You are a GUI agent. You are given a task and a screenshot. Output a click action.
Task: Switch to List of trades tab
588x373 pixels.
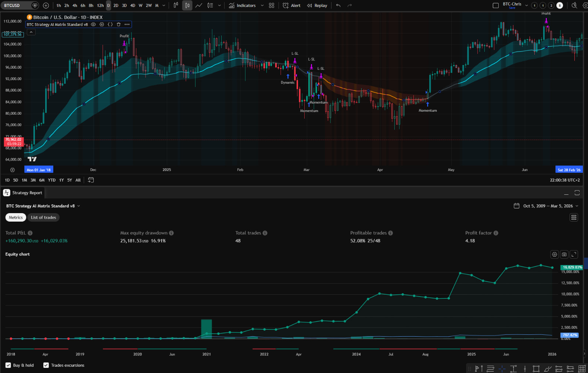43,218
